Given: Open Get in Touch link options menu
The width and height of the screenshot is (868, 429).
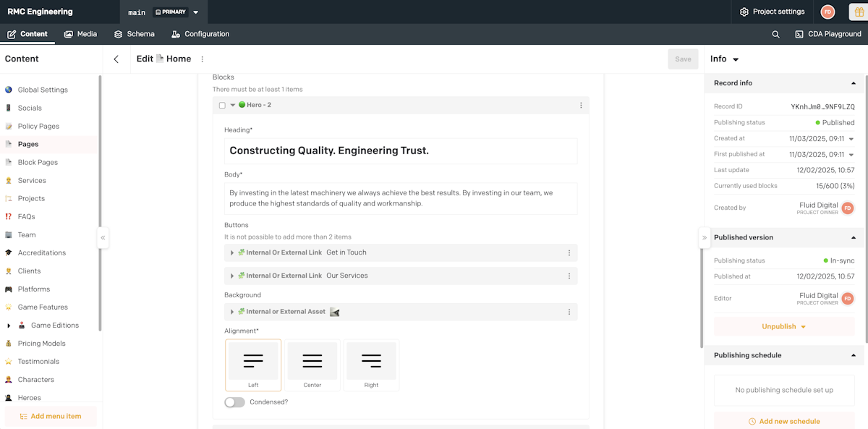Looking at the screenshot, I should pyautogui.click(x=569, y=253).
